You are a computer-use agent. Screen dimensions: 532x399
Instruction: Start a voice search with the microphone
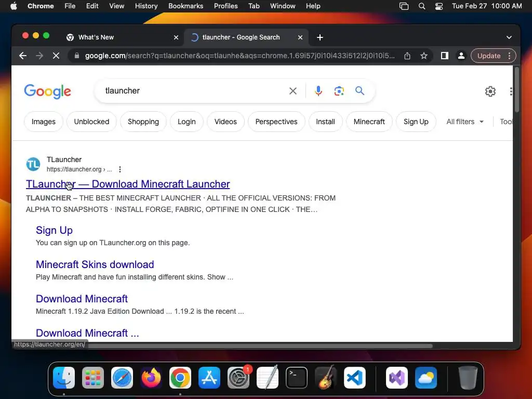(x=318, y=91)
